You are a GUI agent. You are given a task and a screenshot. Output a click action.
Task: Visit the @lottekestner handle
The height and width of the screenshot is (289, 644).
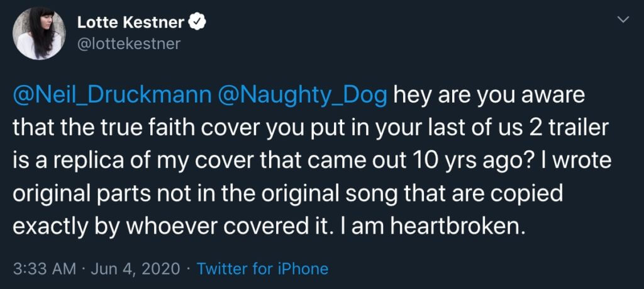click(x=128, y=43)
